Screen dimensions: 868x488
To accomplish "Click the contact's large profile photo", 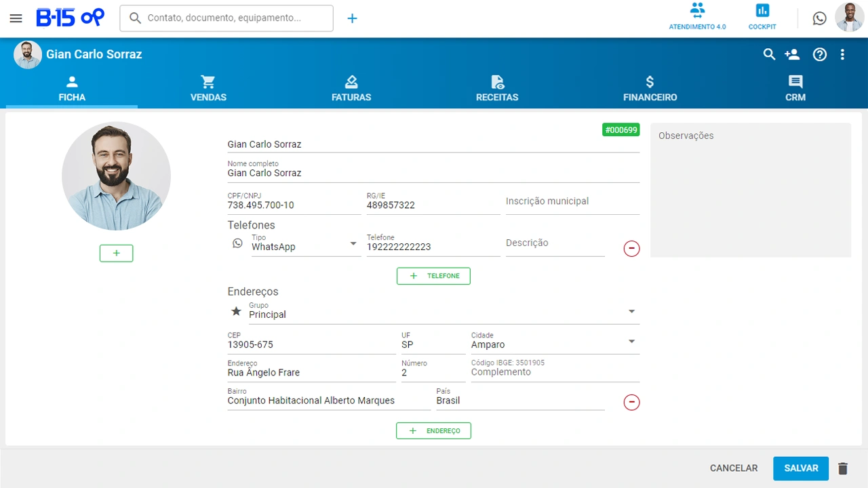I will click(116, 176).
